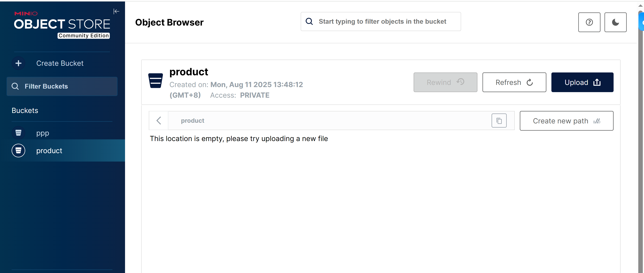Toggle dark mode with moon icon
The height and width of the screenshot is (273, 644).
pyautogui.click(x=615, y=22)
